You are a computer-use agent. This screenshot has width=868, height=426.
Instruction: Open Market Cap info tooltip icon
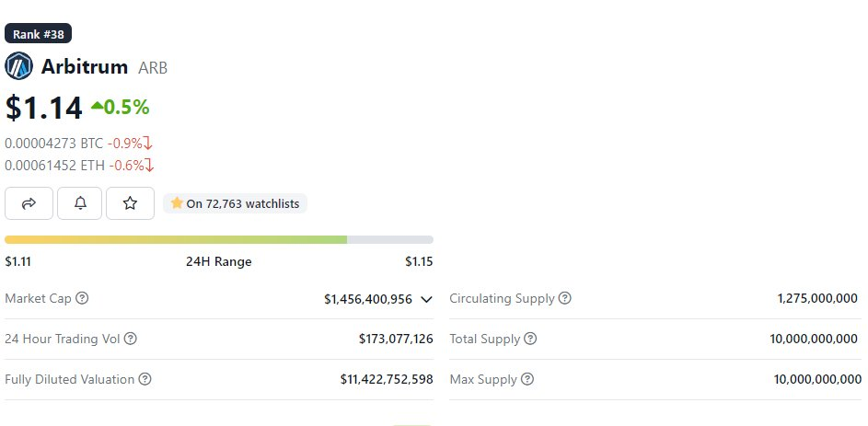click(82, 298)
